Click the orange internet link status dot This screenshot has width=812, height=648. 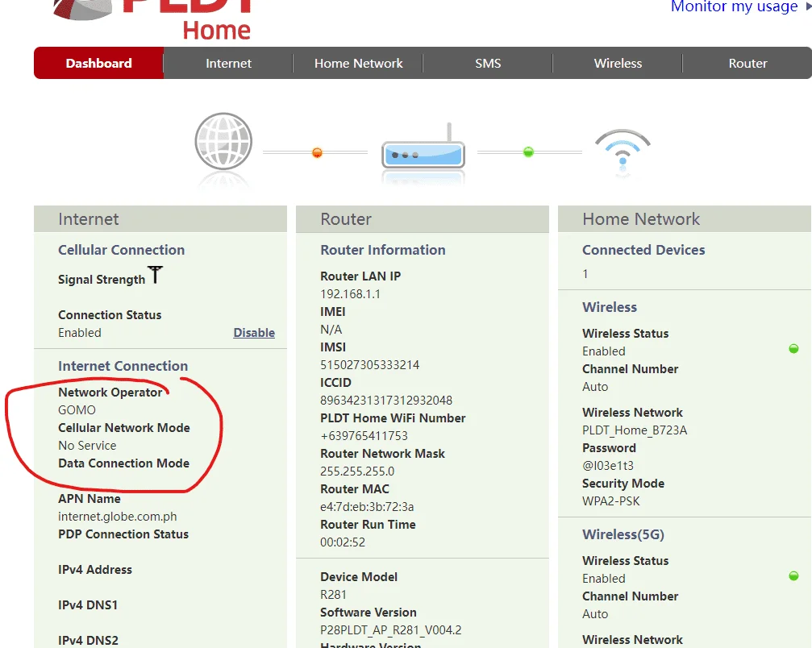click(x=318, y=152)
